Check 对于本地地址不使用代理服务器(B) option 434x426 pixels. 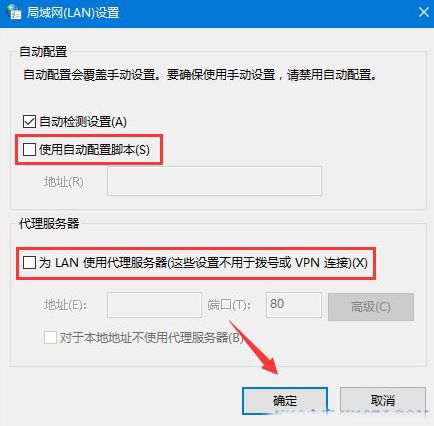(50, 337)
